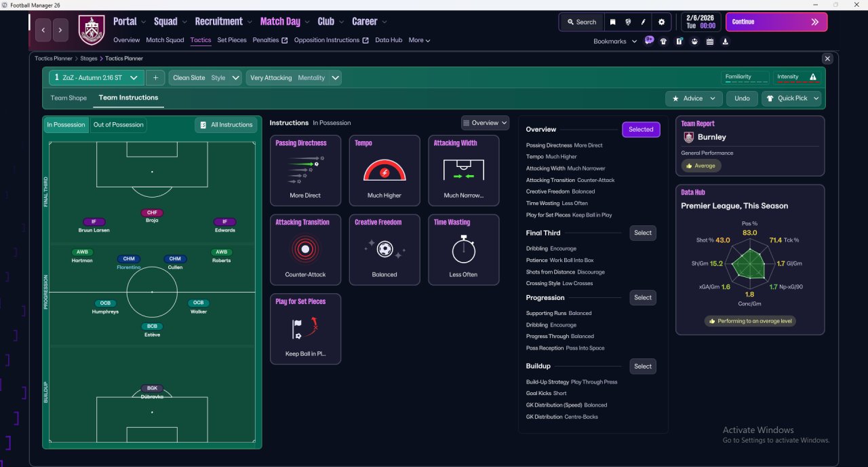Click the forward navigation arrow
This screenshot has width=868, height=467.
click(61, 30)
